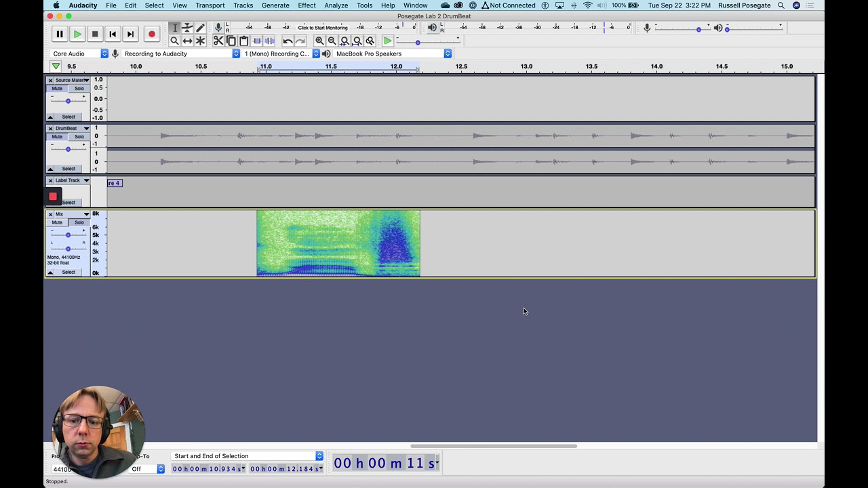Select the Selection (I-beam) tool

point(174,28)
